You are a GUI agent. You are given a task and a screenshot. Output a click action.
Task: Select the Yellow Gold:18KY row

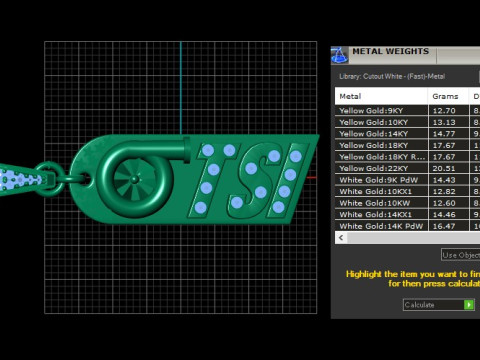tap(407, 145)
